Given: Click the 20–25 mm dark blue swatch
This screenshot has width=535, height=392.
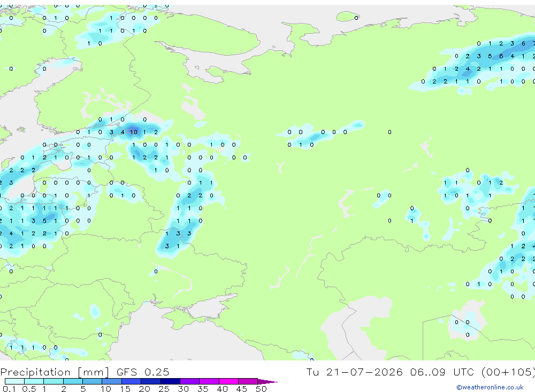Looking at the screenshot, I should (150, 381).
